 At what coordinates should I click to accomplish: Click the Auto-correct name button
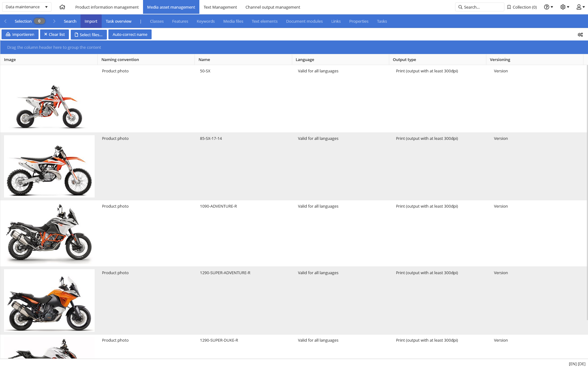pos(130,34)
